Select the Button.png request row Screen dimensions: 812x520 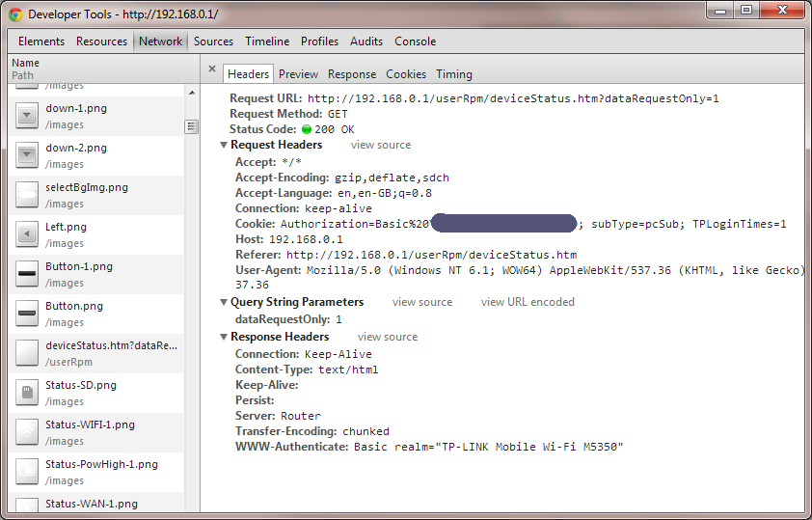pos(96,314)
